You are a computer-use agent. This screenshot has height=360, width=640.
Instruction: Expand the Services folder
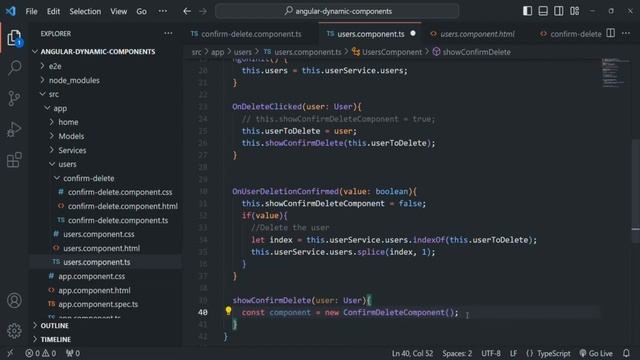[x=72, y=151]
